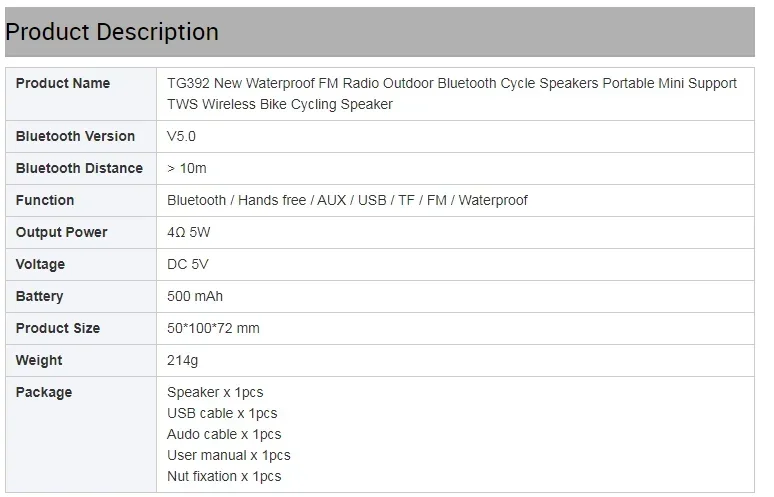
Task: Click the USB cable x 1pcs line
Action: (222, 413)
